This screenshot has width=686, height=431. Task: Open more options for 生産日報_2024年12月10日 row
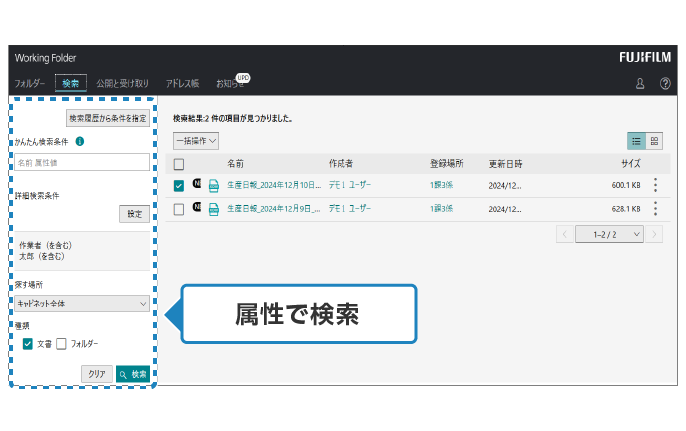click(x=655, y=185)
